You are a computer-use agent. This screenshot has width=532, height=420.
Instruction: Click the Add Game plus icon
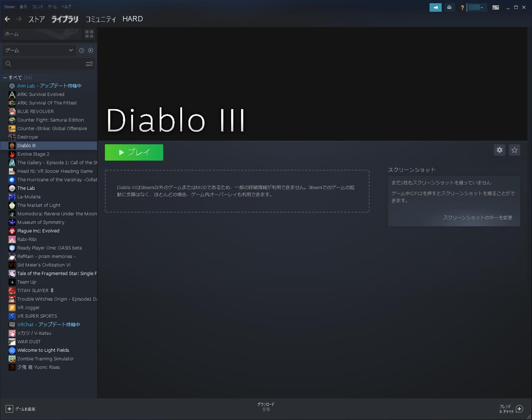(x=9, y=409)
